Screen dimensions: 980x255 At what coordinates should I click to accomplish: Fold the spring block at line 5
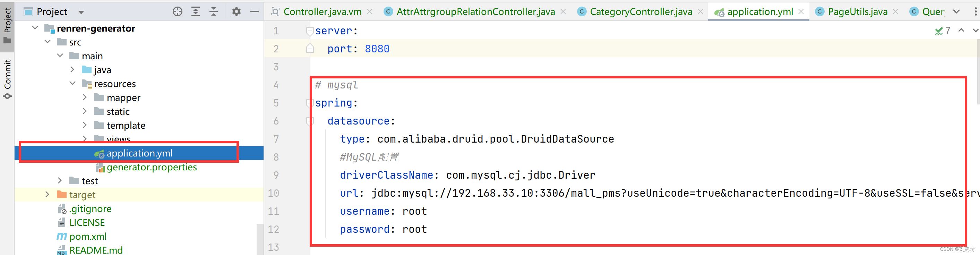[x=310, y=103]
